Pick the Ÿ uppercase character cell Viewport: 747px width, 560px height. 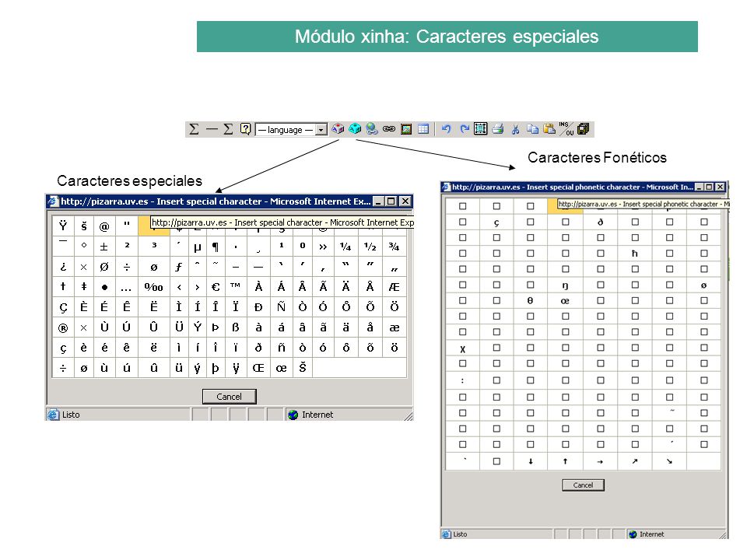[x=63, y=226]
